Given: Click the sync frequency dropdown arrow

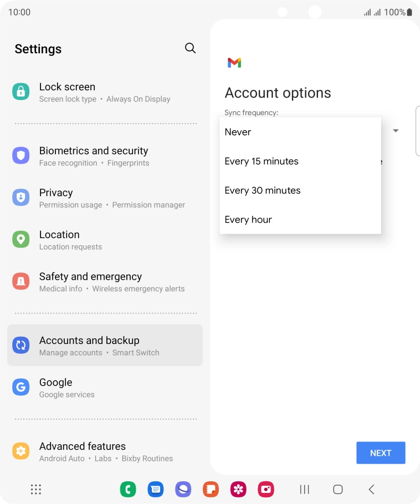Looking at the screenshot, I should point(396,131).
